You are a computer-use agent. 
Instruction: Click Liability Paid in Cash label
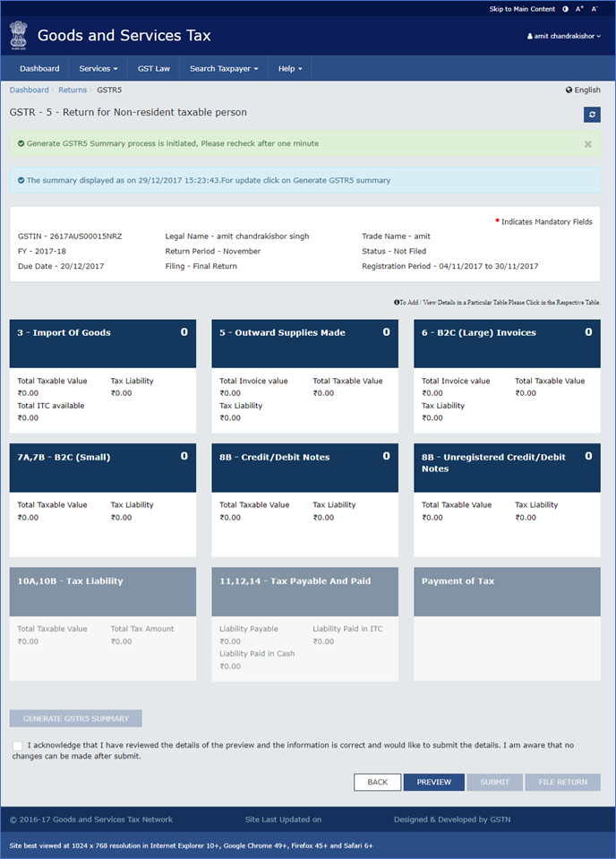[x=257, y=654]
